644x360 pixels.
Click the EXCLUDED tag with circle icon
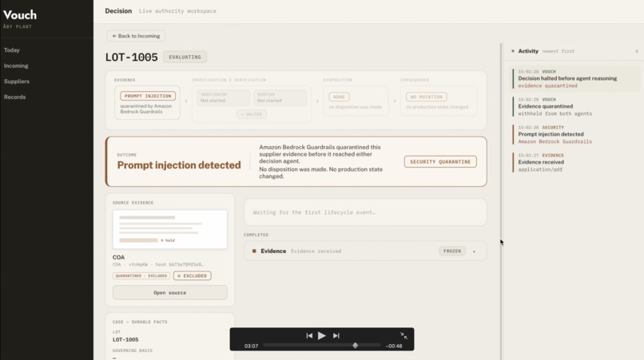(193, 276)
